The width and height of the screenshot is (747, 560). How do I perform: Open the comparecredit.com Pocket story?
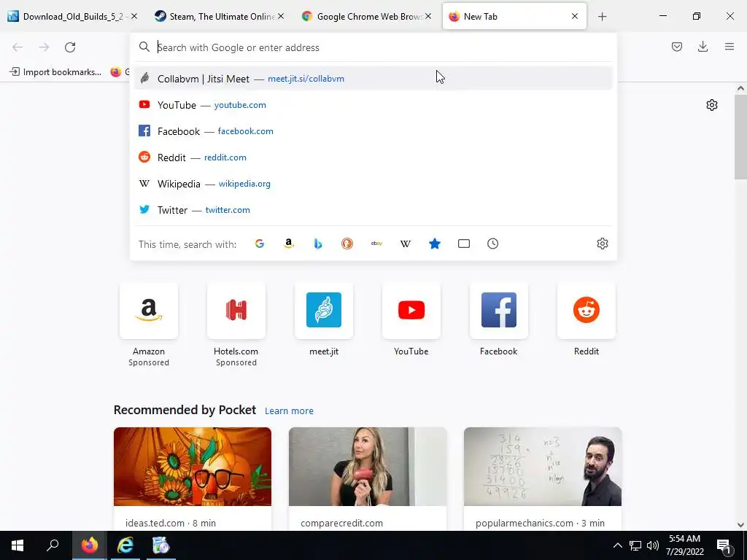point(368,478)
